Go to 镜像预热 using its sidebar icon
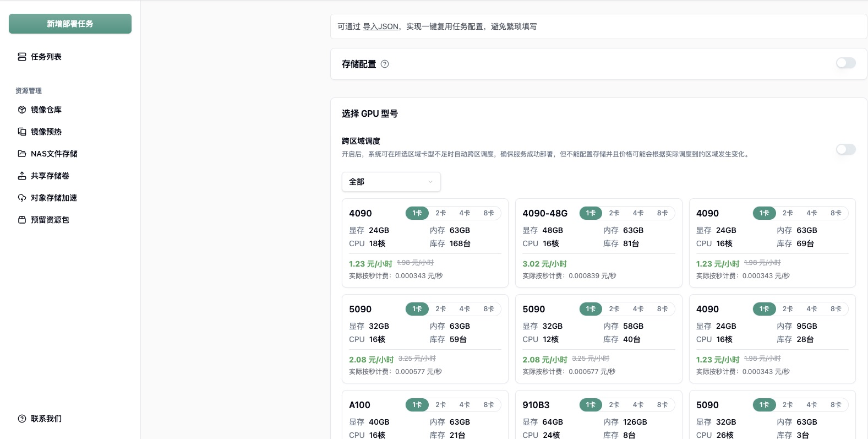 click(22, 132)
